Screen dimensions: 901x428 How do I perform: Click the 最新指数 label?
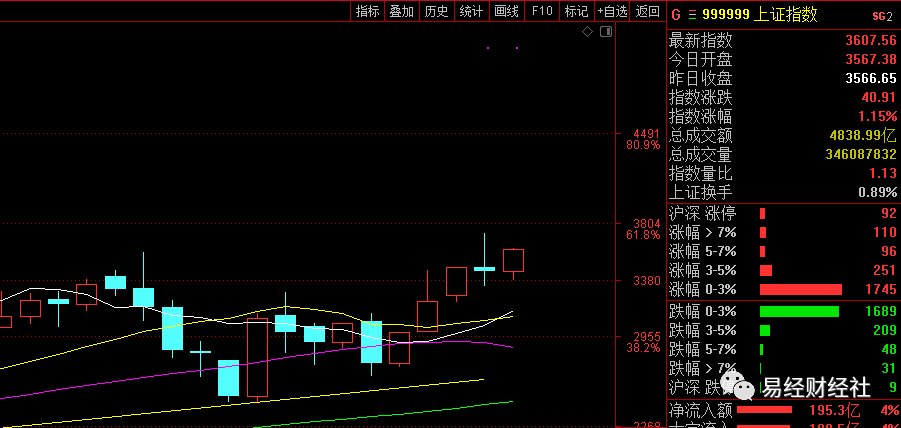pos(701,40)
